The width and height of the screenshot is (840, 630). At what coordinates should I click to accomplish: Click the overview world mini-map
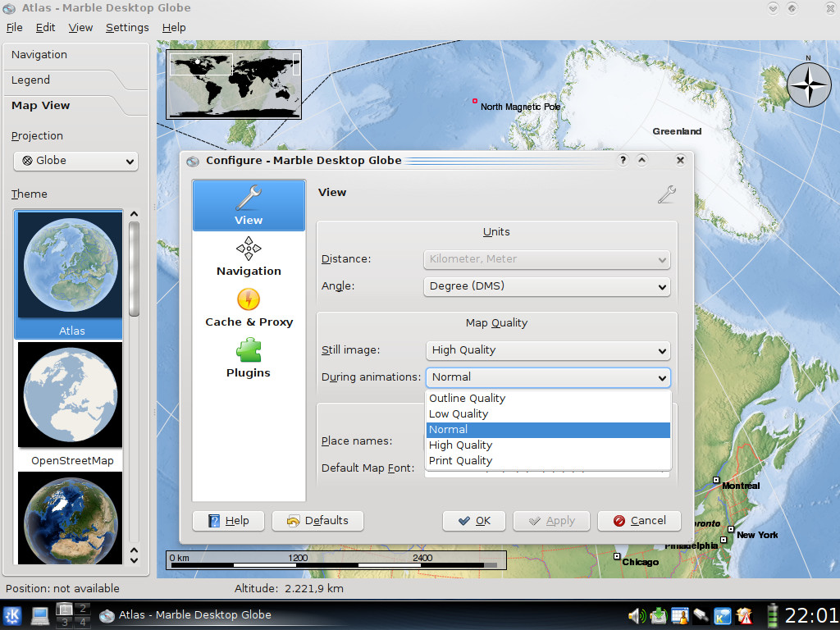coord(234,84)
